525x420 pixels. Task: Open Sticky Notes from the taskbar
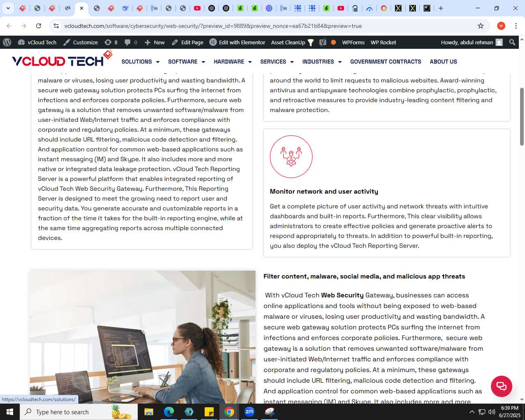[209, 412]
